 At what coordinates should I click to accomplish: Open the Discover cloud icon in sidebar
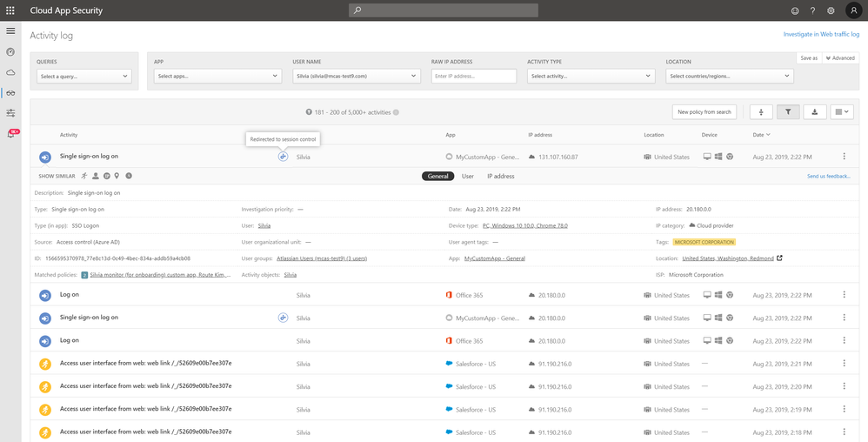10,72
